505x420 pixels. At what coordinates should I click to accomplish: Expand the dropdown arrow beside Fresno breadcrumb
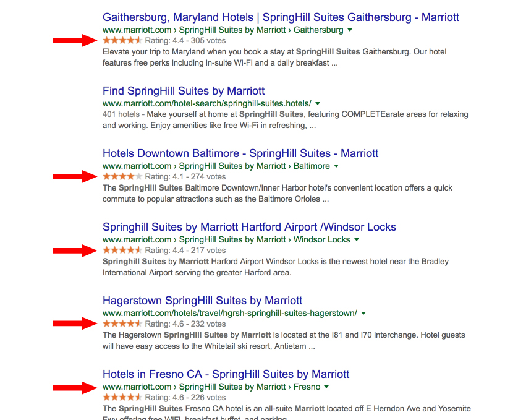pyautogui.click(x=326, y=387)
